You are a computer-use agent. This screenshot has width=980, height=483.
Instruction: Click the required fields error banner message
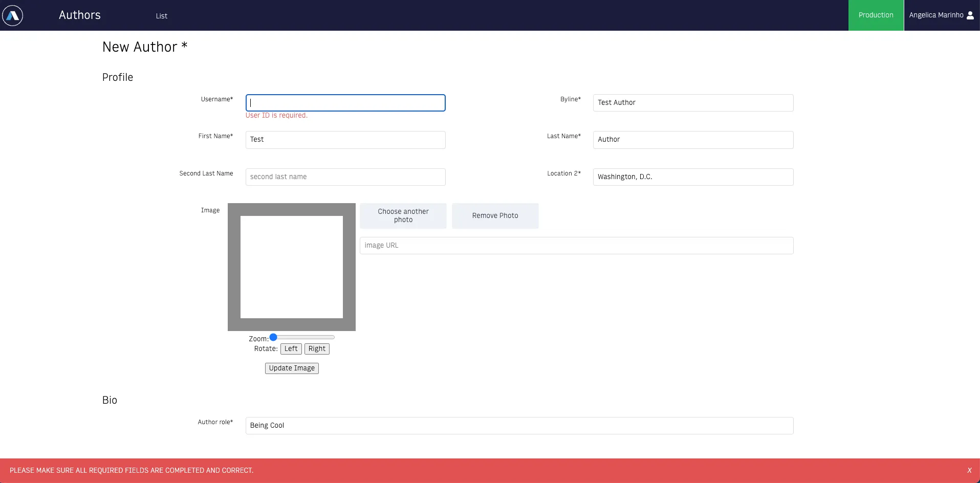132,470
